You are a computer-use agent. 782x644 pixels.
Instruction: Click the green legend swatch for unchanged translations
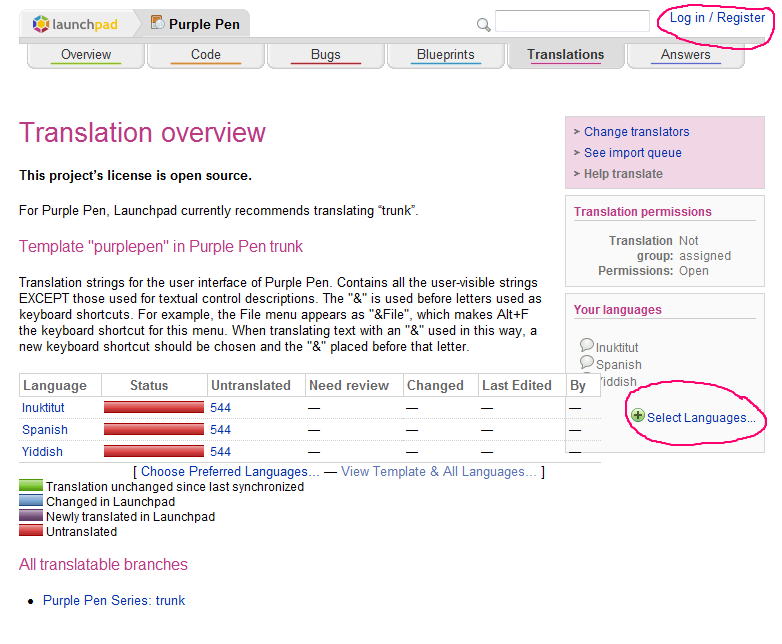click(31, 485)
